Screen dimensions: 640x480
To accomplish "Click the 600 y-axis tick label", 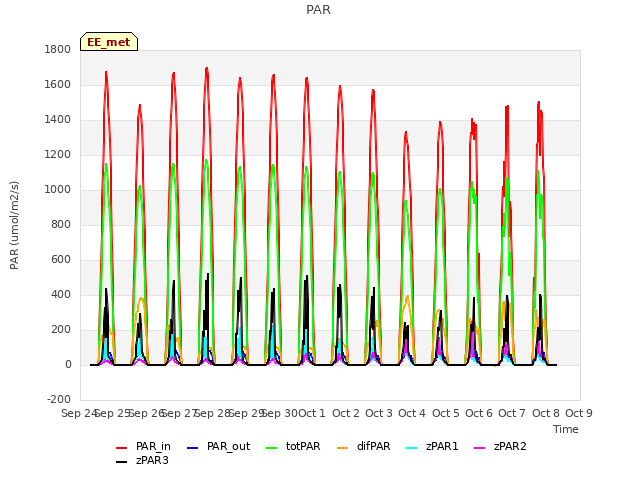I will coord(61,260).
